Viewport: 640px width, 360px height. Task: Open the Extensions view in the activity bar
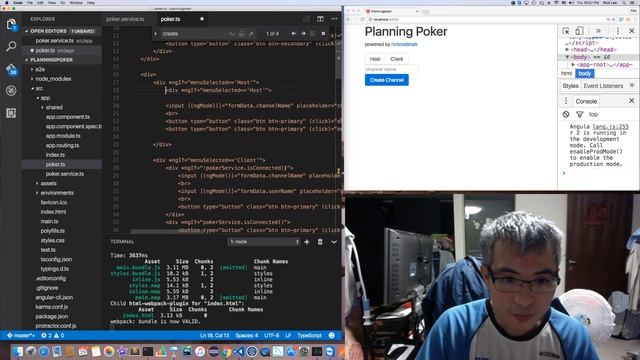click(x=11, y=113)
